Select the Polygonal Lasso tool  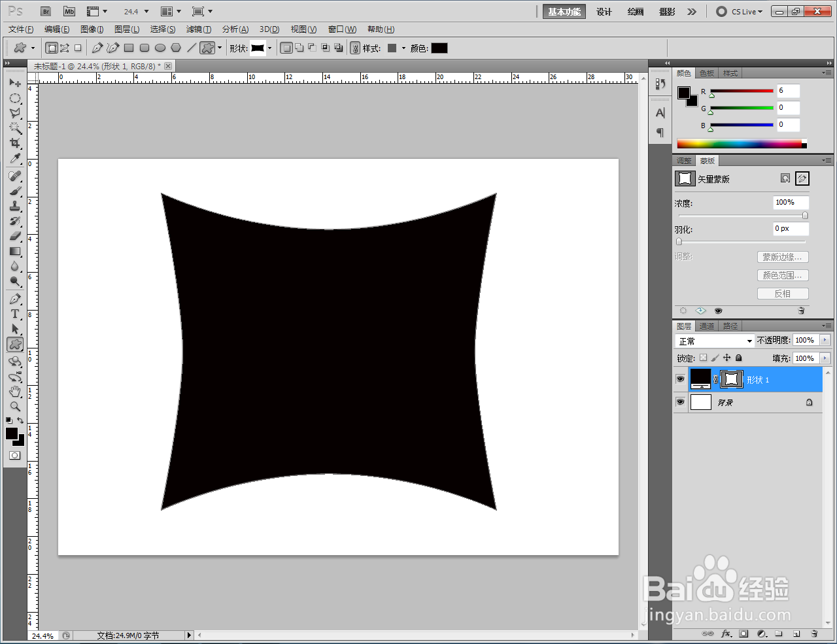pyautogui.click(x=15, y=113)
